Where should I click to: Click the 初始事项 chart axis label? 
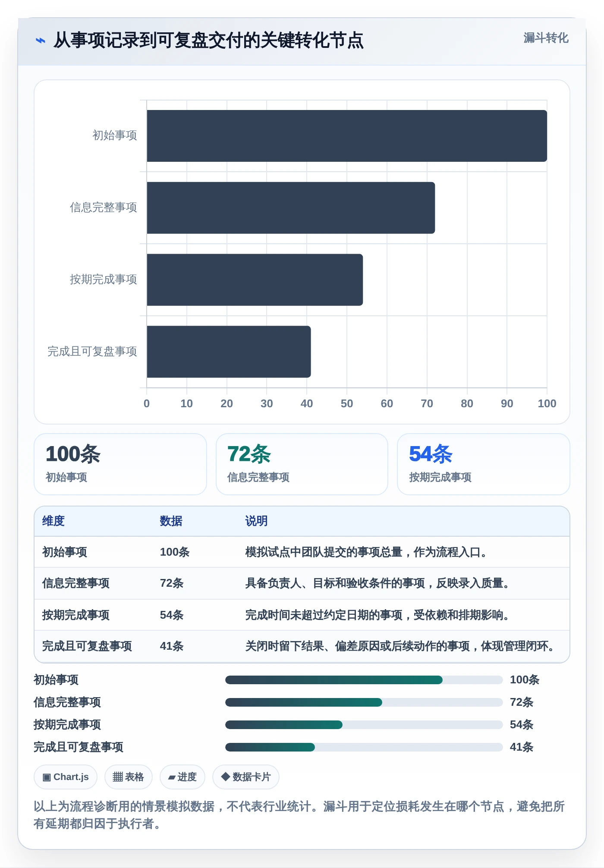(x=115, y=135)
